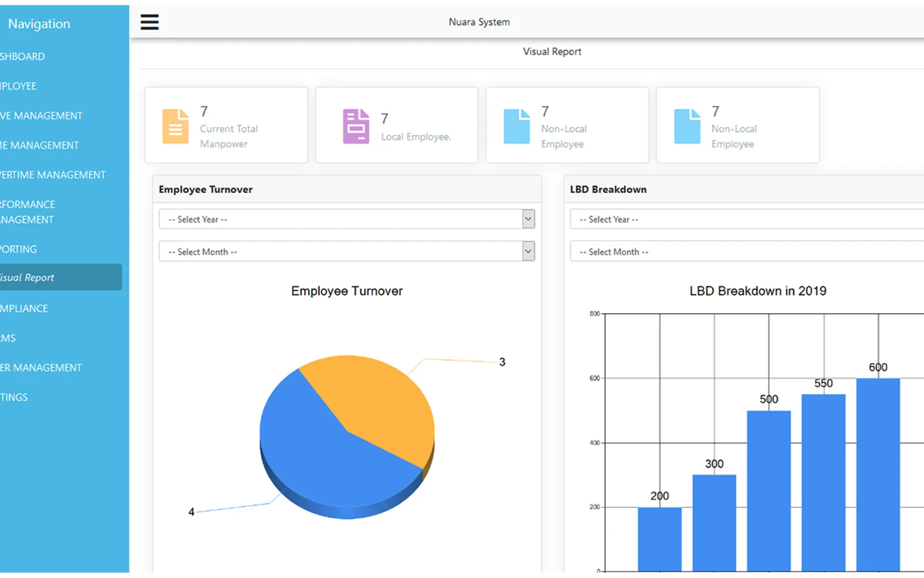Click the blue icon on the last Non-Local Employee card

click(x=687, y=126)
